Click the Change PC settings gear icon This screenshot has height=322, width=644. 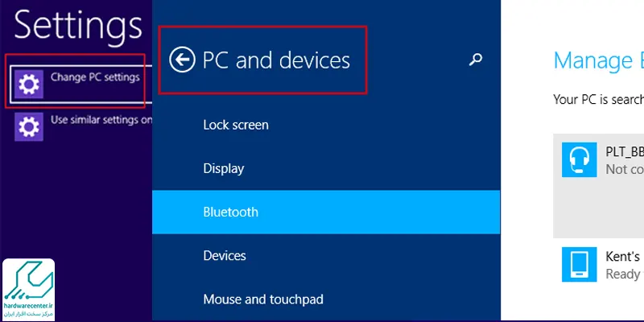click(x=29, y=85)
